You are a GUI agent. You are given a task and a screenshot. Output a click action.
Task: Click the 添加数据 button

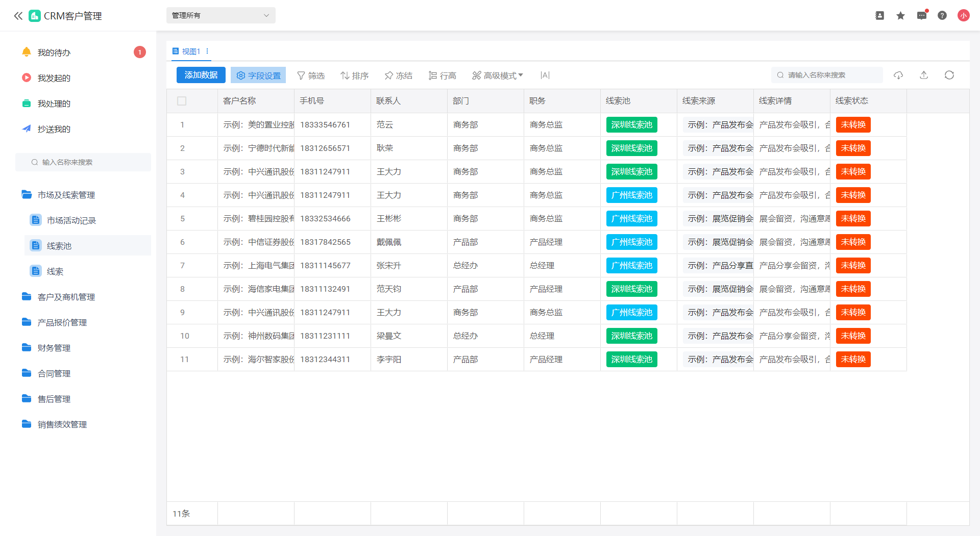201,75
